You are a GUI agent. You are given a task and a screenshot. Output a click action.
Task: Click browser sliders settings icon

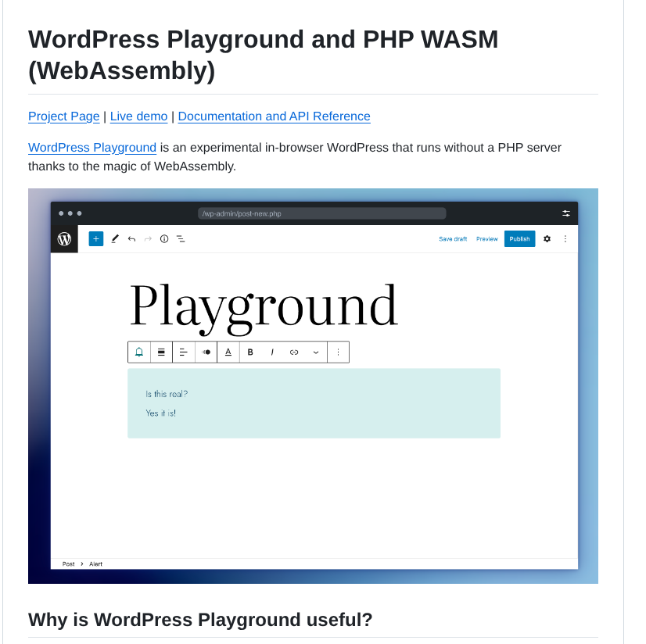pyautogui.click(x=566, y=213)
